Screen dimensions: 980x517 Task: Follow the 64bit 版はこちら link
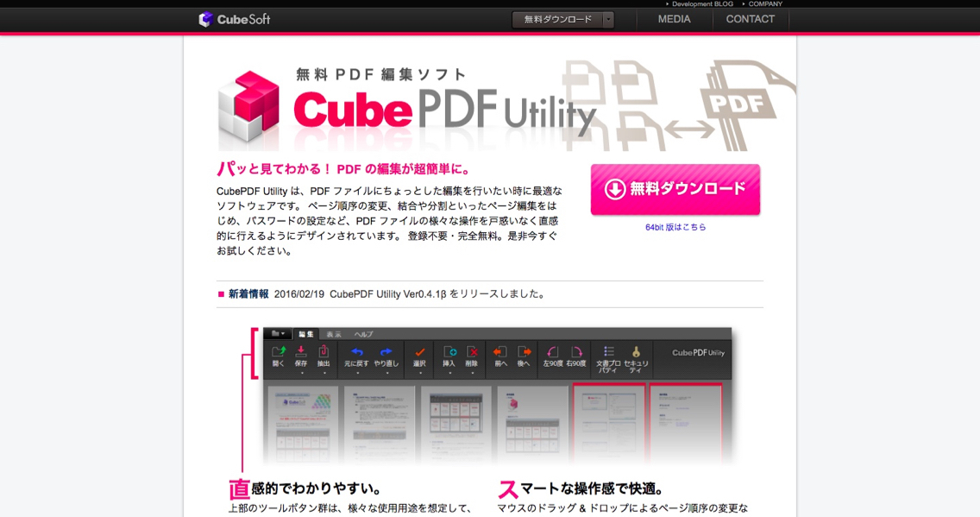click(x=675, y=227)
